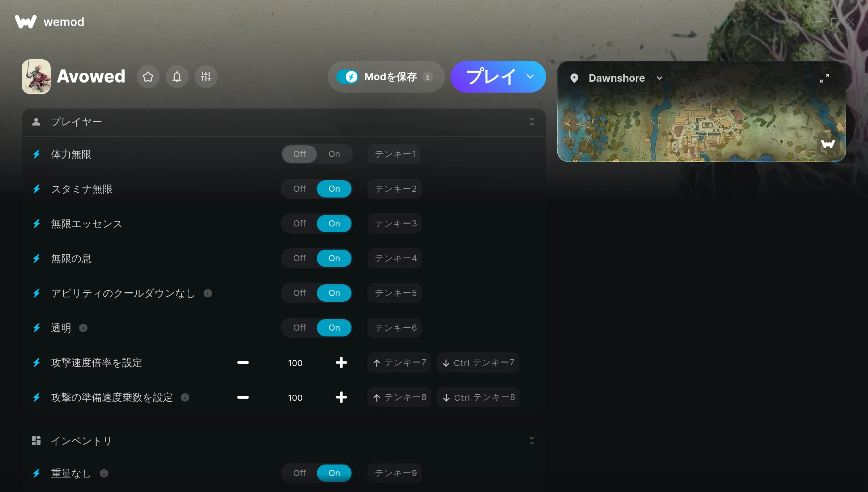
Task: Increase 攻撃速度倍率 with plus button
Action: click(341, 362)
